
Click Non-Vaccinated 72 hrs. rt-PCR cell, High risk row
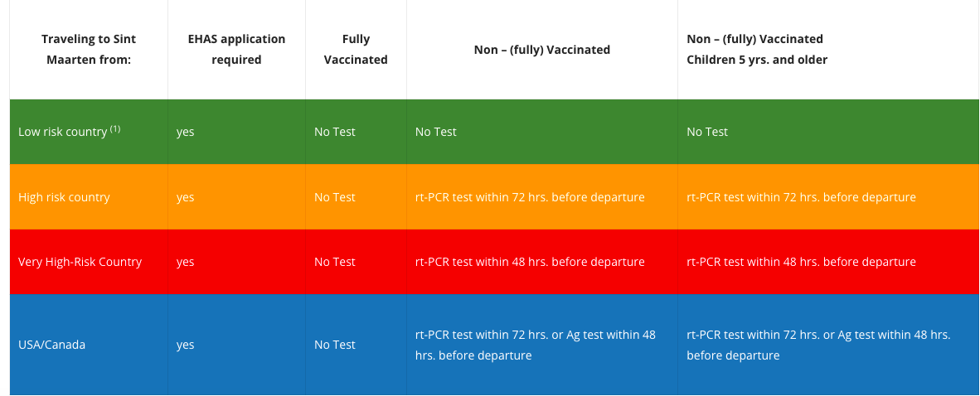click(530, 197)
